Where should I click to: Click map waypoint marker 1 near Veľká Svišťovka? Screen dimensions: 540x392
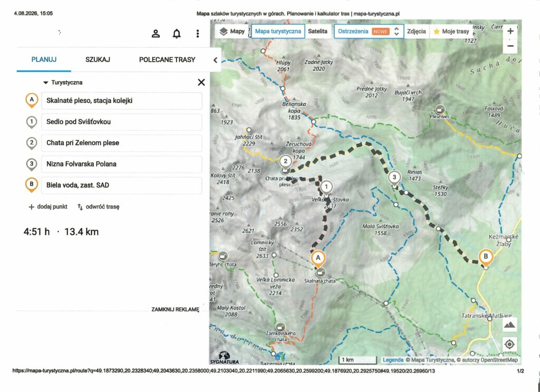coord(326,188)
